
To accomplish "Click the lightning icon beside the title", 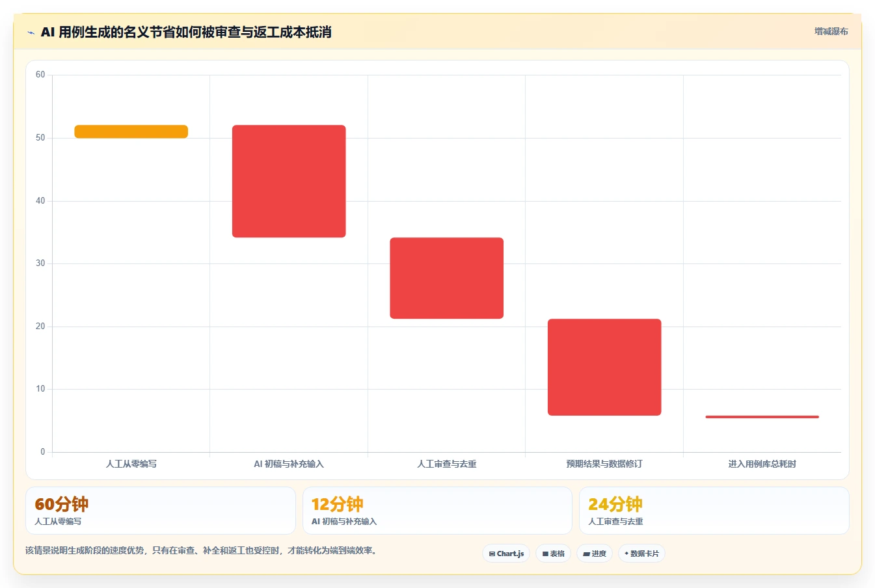I will click(x=31, y=33).
